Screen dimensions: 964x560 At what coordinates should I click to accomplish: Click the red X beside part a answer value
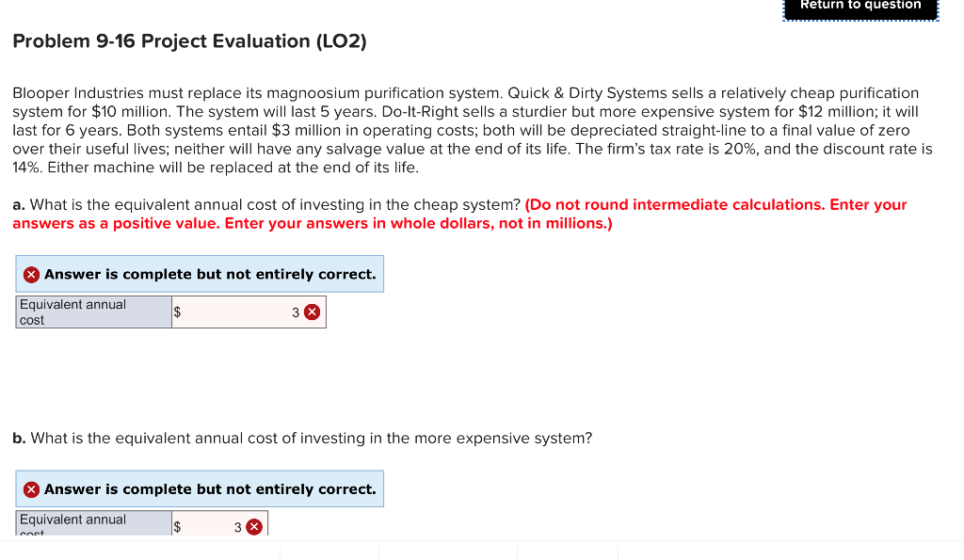pyautogui.click(x=312, y=311)
